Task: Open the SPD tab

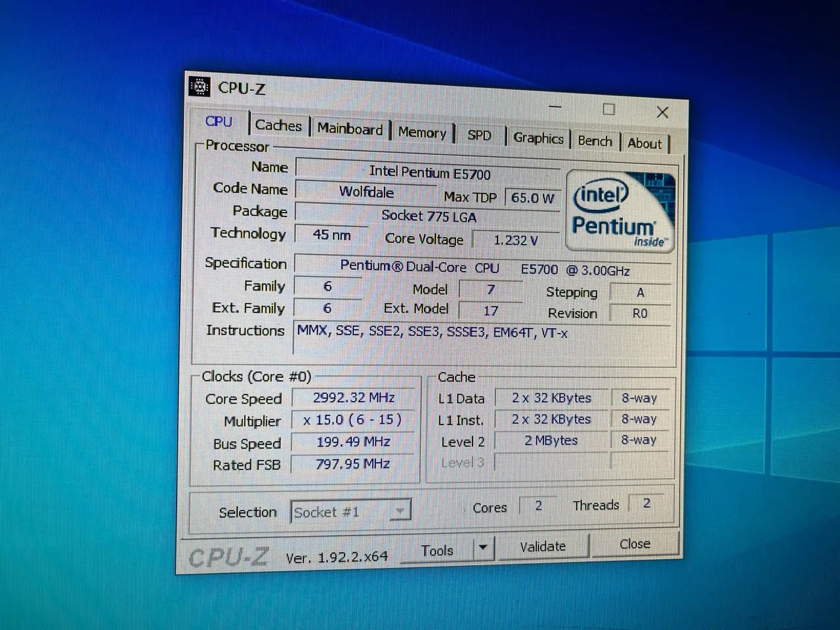Action: coord(479,135)
